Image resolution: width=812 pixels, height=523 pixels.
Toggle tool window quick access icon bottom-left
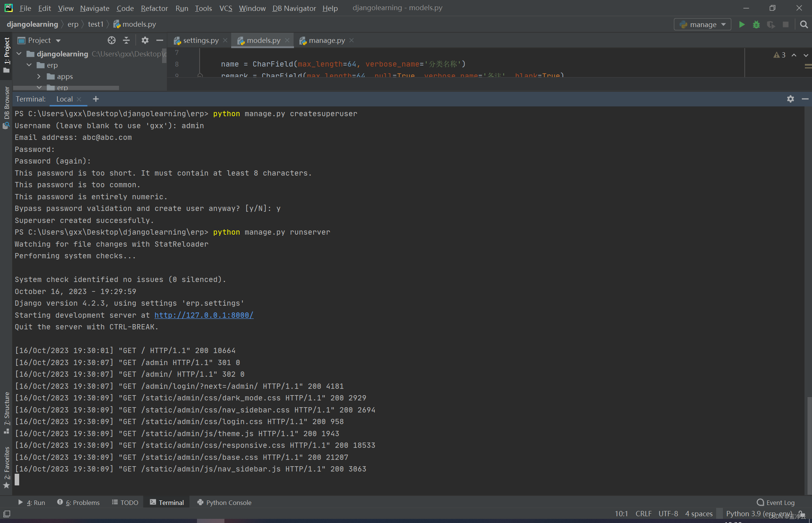click(7, 514)
